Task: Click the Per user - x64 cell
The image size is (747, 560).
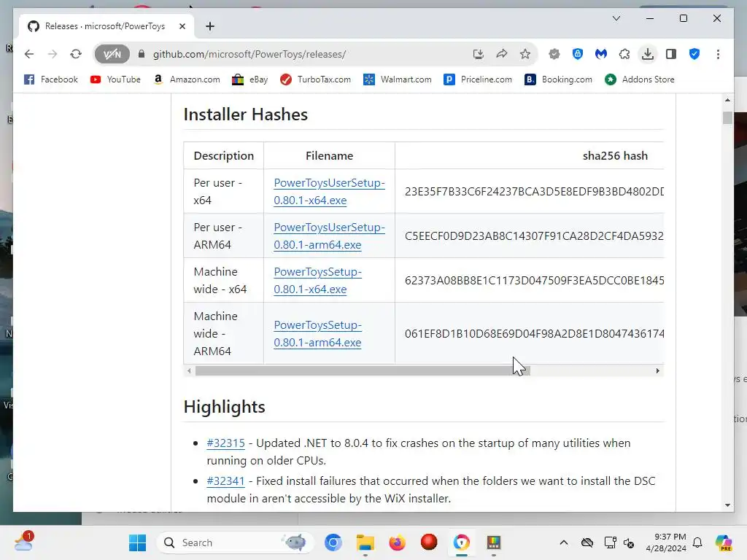Action: [x=223, y=192]
